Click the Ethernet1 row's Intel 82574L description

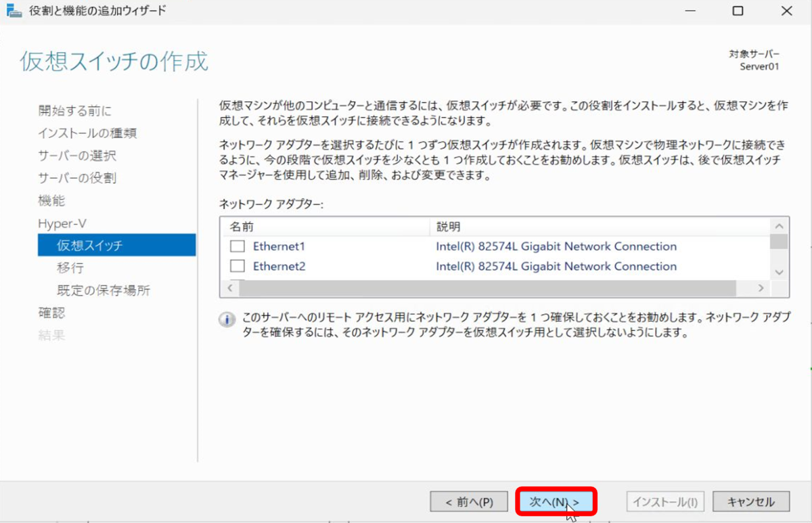coord(556,246)
